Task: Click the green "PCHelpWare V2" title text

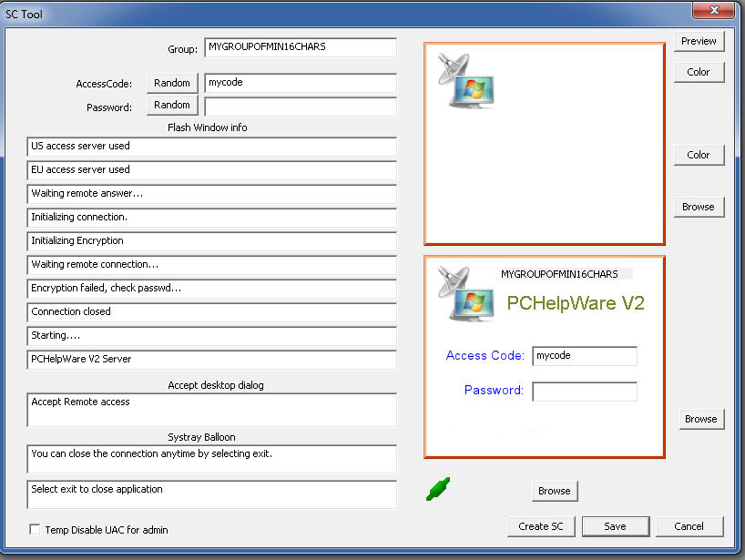Action: pos(576,303)
